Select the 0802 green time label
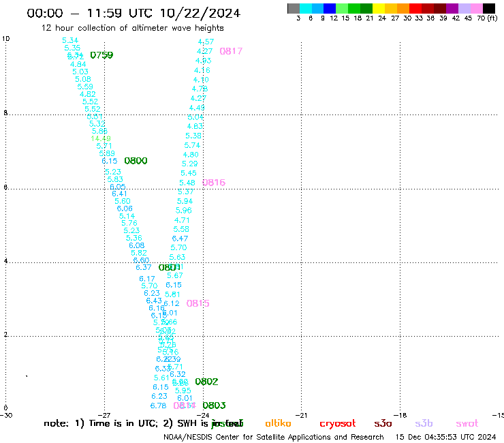504x443 pixels. pyautogui.click(x=206, y=382)
